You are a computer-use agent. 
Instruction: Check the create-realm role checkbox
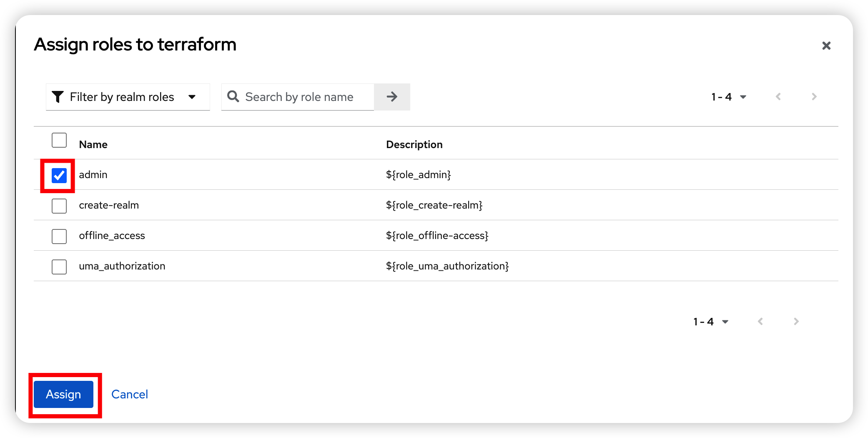59,206
